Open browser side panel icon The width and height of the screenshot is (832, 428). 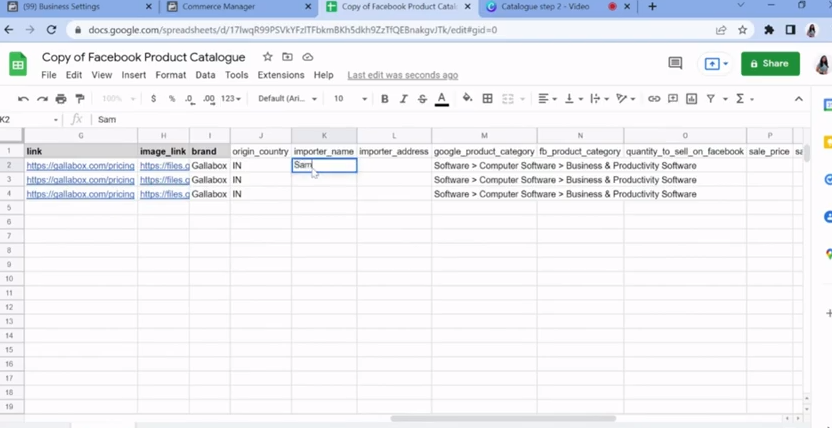pos(790,30)
